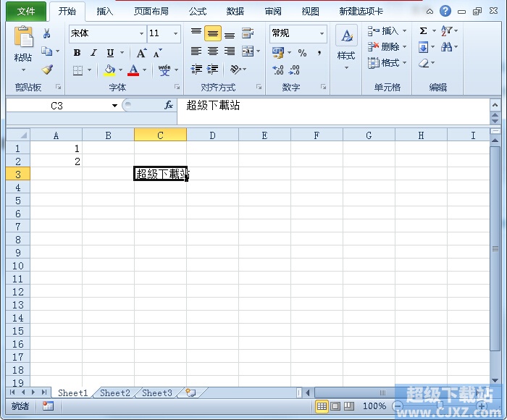Switch to Sheet2 worksheet tab
The width and height of the screenshot is (507, 420).
114,392
